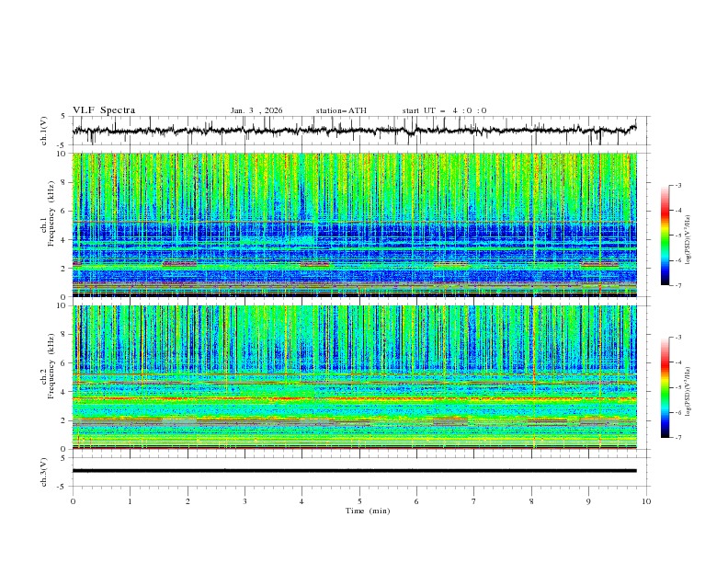The image size is (728, 563).
Task: Click the '7' tick on time axis
Action: tap(474, 501)
